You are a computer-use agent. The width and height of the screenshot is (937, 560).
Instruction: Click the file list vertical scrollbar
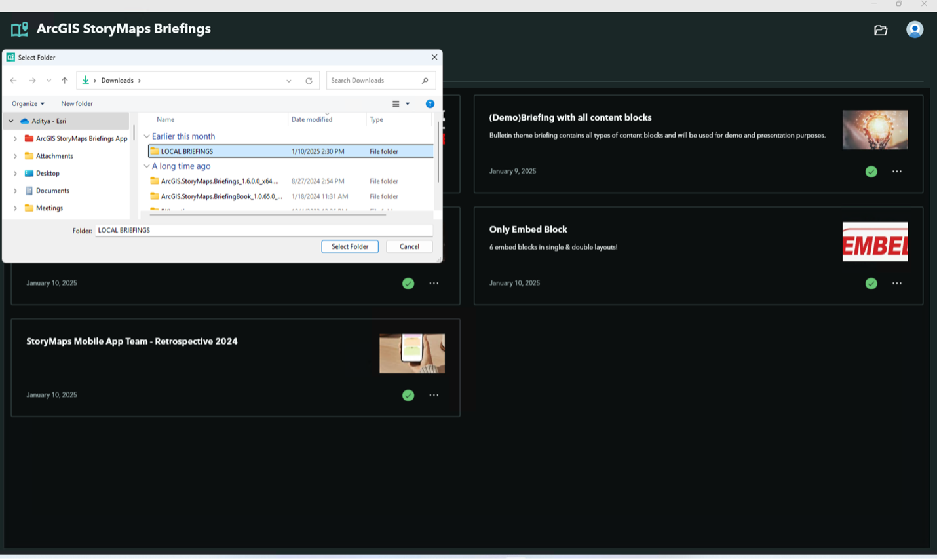coord(438,151)
